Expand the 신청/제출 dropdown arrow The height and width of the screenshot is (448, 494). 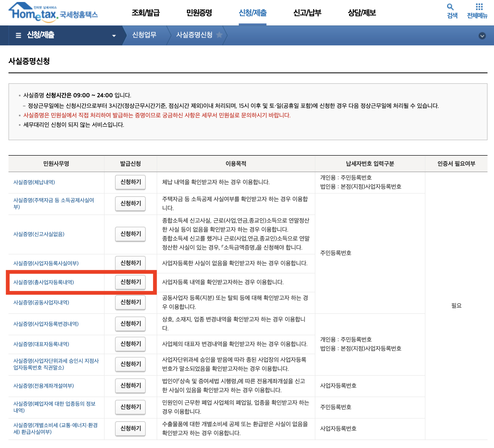[114, 36]
